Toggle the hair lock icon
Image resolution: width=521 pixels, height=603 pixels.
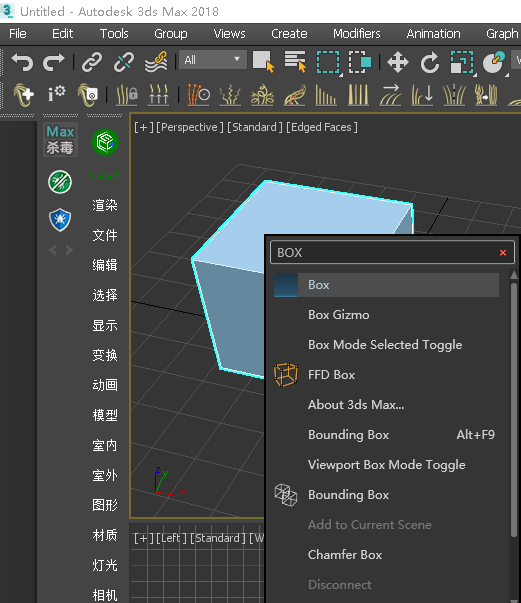click(127, 95)
